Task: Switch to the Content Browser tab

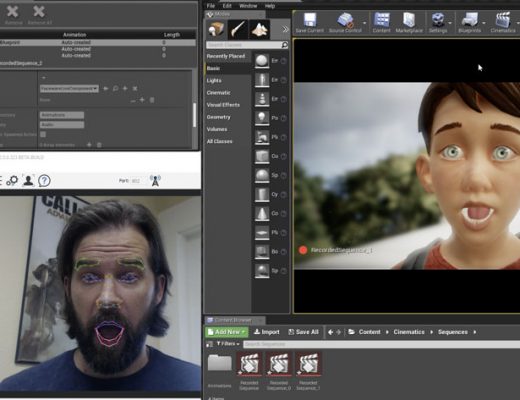Action: pos(235,320)
